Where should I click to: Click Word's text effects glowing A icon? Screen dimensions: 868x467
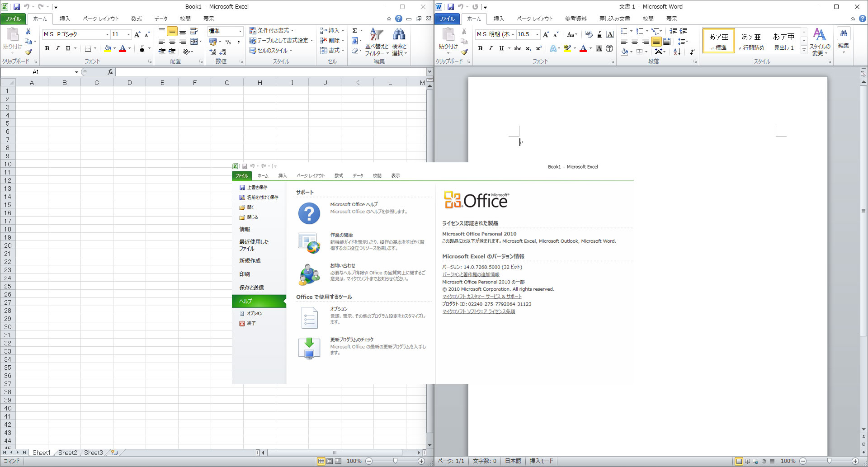tap(553, 48)
